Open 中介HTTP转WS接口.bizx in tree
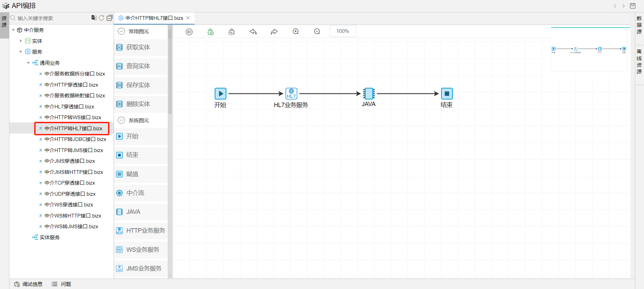644x289 pixels. 72,117
